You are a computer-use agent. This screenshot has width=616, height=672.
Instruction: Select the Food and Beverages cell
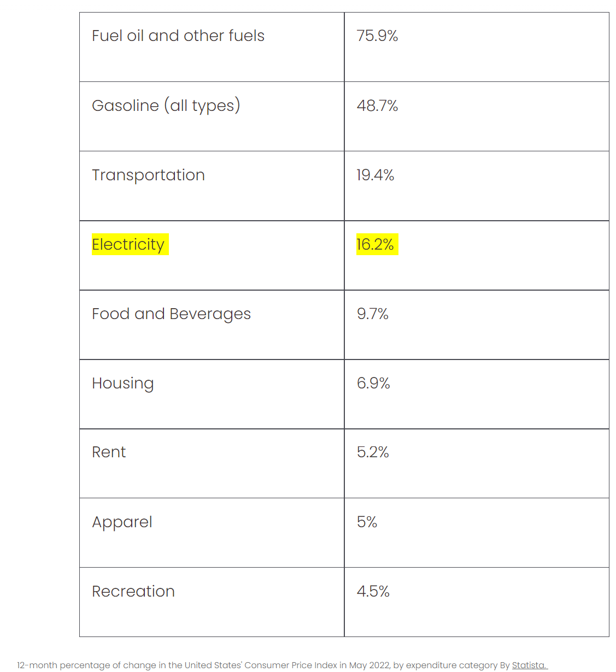(171, 314)
